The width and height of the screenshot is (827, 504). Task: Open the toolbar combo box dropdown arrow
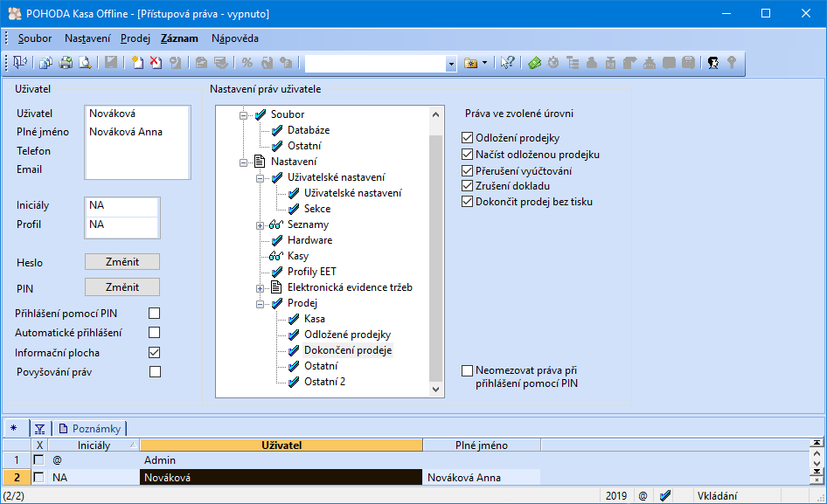coord(451,64)
